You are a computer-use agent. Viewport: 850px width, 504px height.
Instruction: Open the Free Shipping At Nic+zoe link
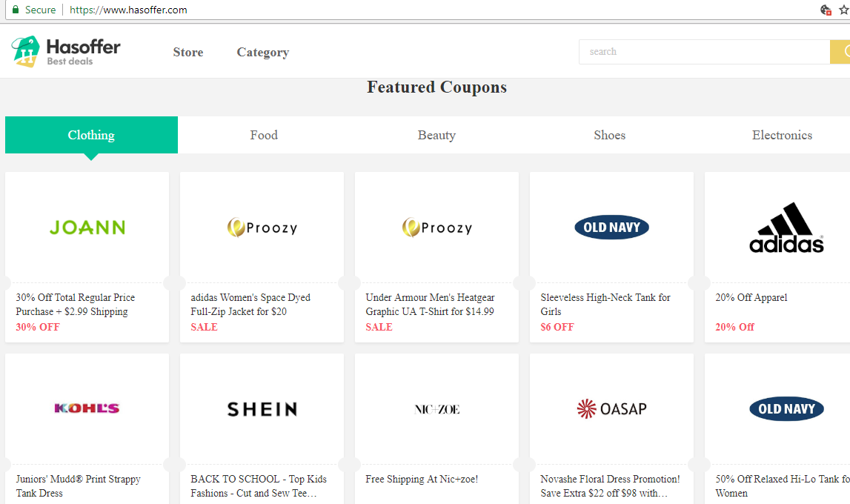click(x=422, y=480)
